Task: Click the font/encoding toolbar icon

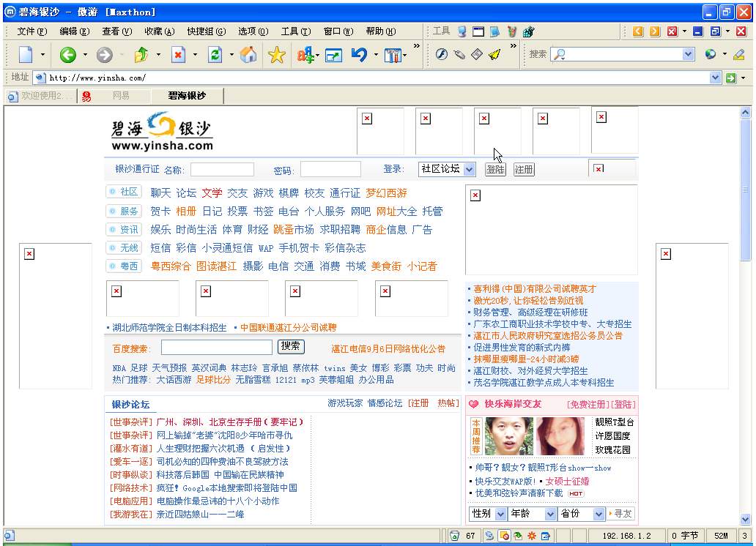Action: [305, 55]
